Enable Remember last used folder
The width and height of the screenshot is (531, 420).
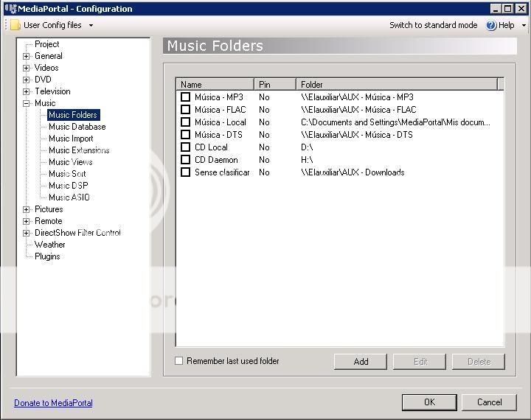tap(178, 360)
